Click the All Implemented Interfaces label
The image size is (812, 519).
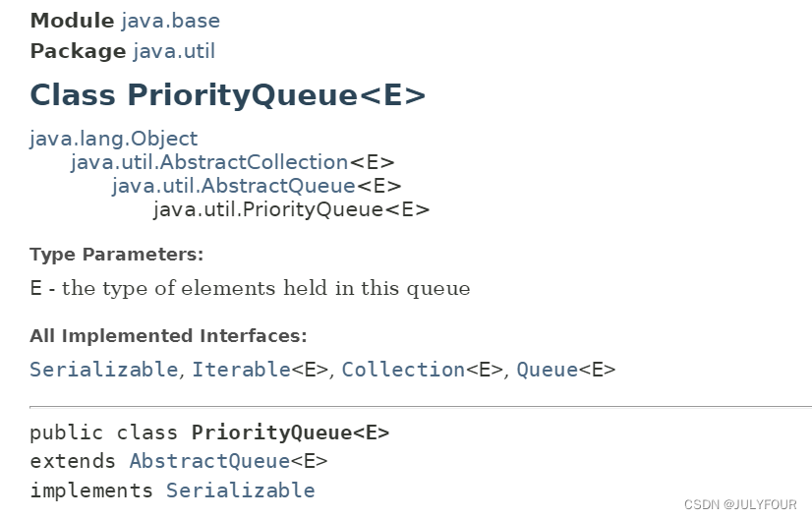[168, 336]
